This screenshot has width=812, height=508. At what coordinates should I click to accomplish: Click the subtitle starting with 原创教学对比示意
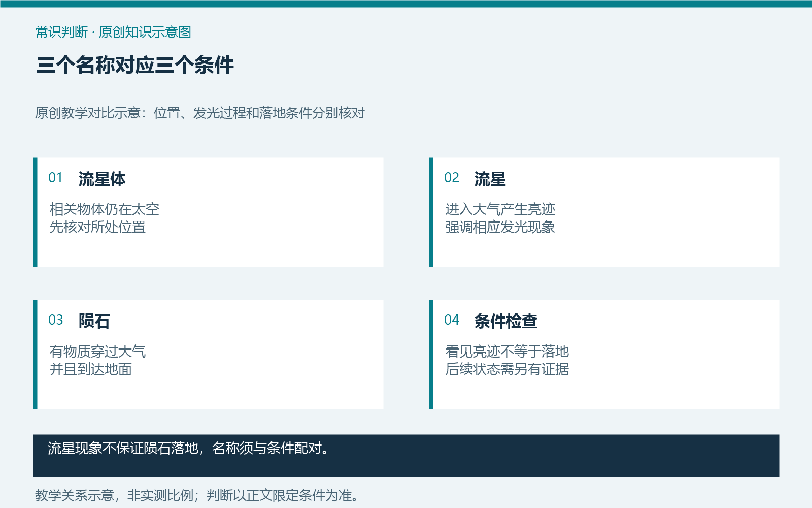click(x=200, y=113)
